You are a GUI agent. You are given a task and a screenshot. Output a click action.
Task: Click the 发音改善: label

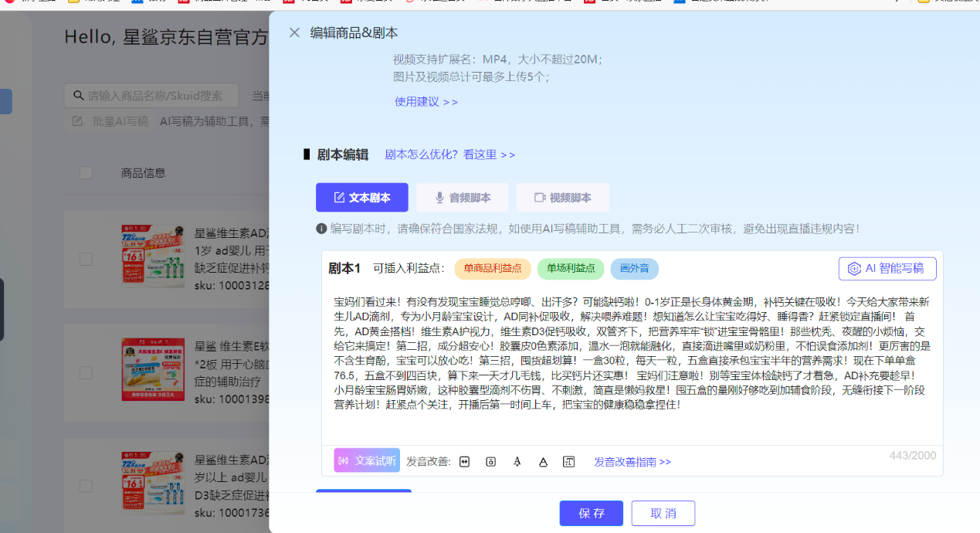point(429,462)
